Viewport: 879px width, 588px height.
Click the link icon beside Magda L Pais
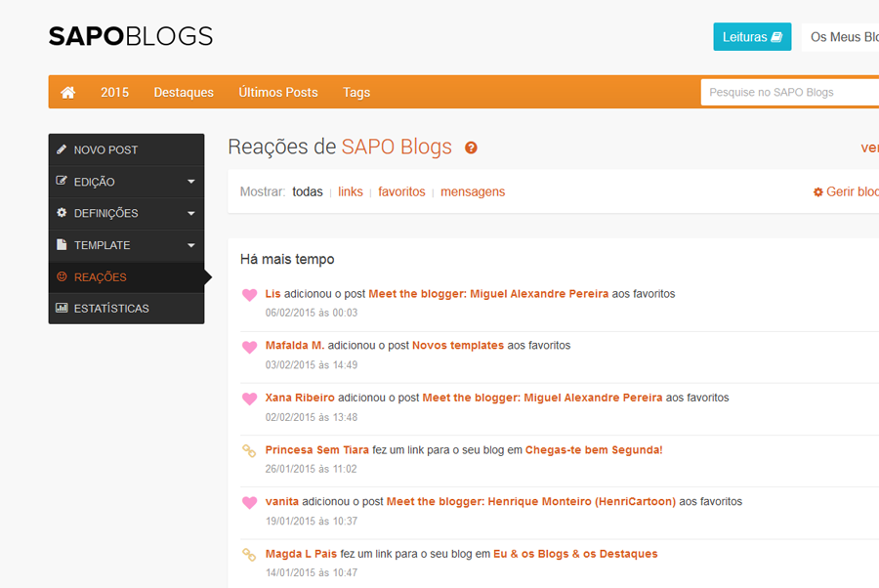point(249,555)
